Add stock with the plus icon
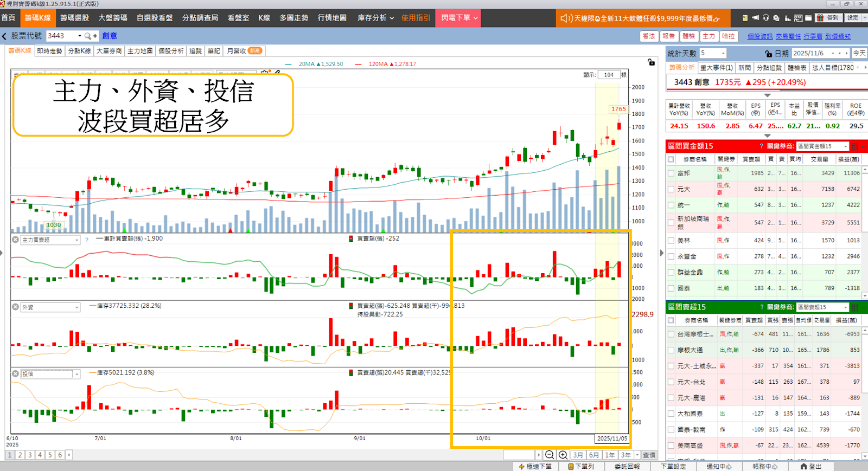This screenshot has height=471, width=868. (x=95, y=36)
